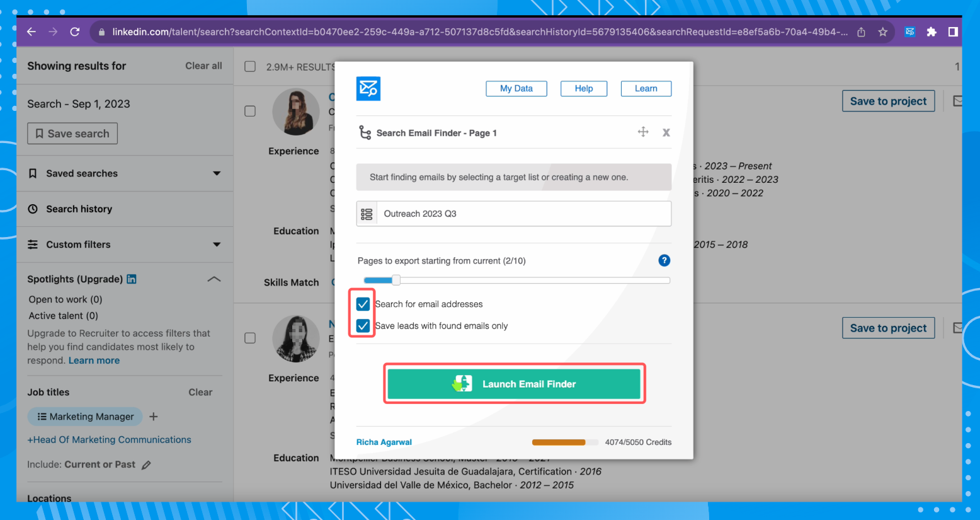Viewport: 980px width, 520px height.
Task: Click the Save search button
Action: coord(72,134)
